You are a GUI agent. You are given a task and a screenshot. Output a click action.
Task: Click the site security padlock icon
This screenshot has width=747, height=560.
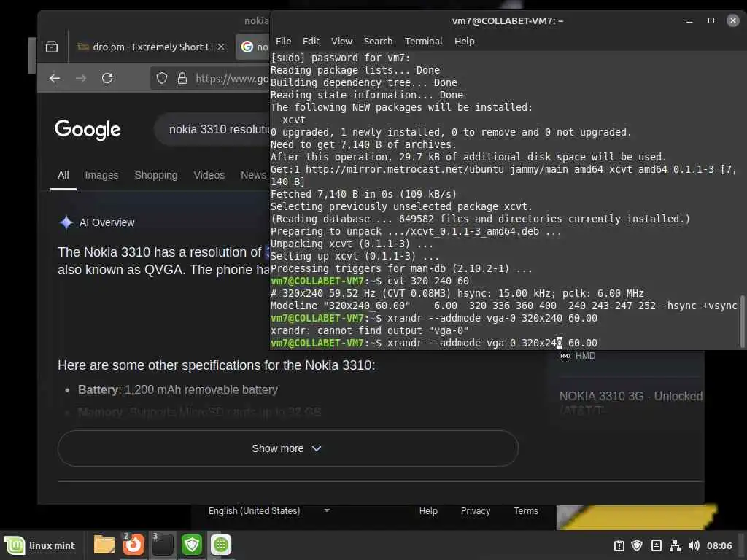coord(182,78)
